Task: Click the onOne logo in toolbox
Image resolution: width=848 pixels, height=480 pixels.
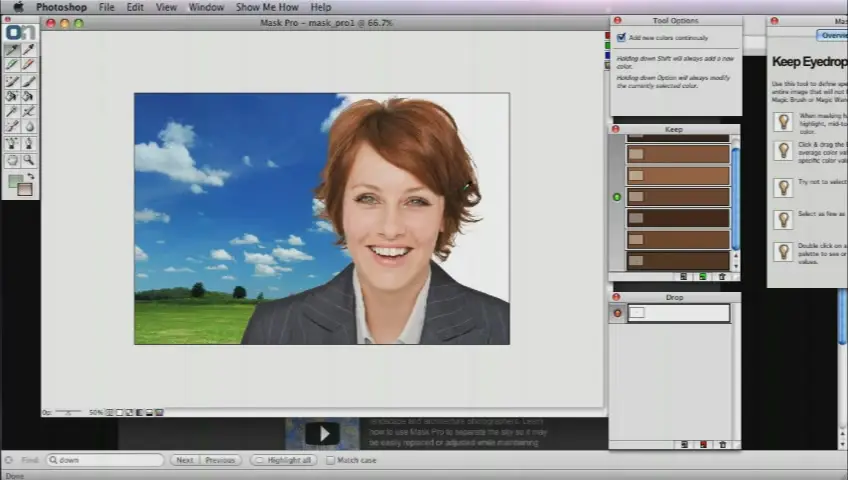Action: click(20, 32)
